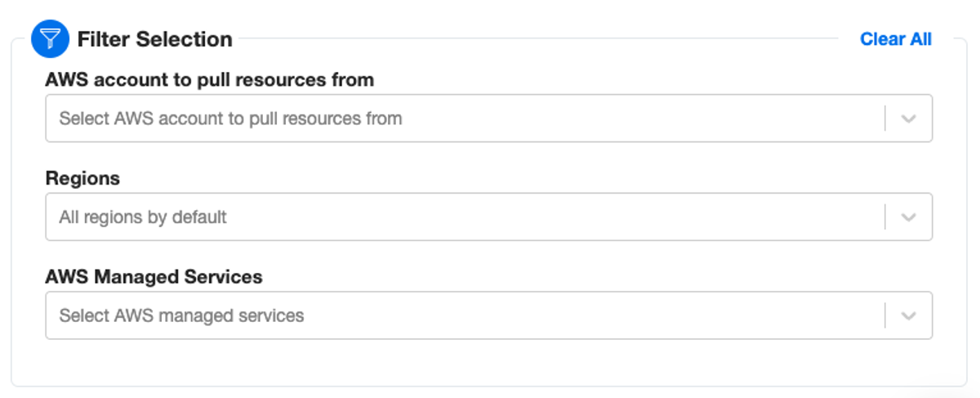
Task: Click the separator beside the Regions chevron
Action: pos(885,217)
